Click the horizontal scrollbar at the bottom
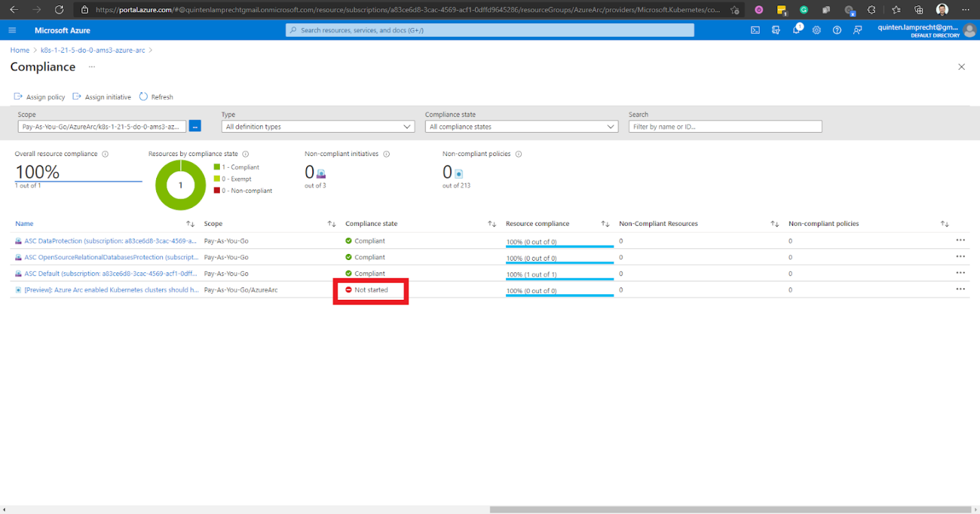 click(731, 509)
